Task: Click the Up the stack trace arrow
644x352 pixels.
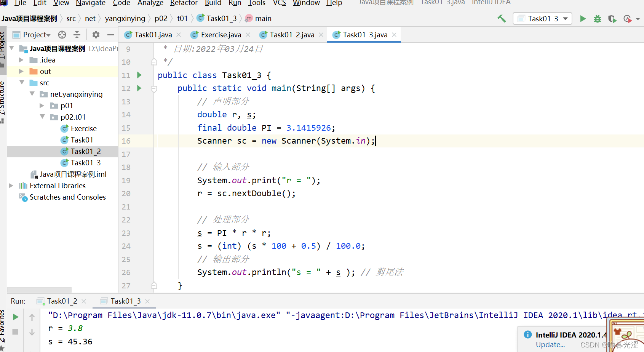Action: coord(32,317)
